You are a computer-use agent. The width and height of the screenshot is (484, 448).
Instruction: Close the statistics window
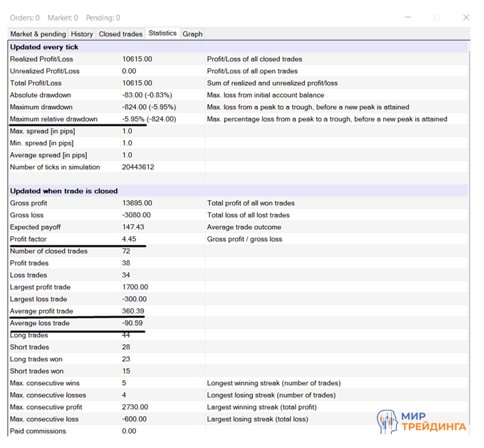tap(466, 17)
